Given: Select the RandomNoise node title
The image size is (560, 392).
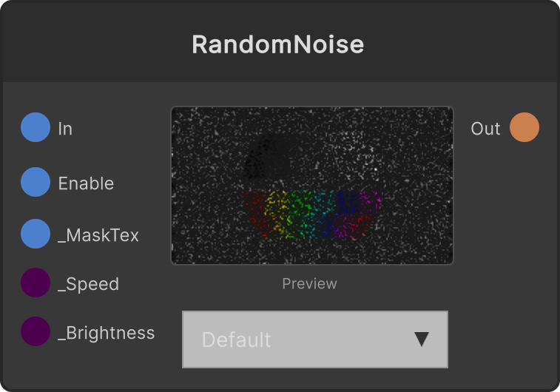Looking at the screenshot, I should pos(278,44).
